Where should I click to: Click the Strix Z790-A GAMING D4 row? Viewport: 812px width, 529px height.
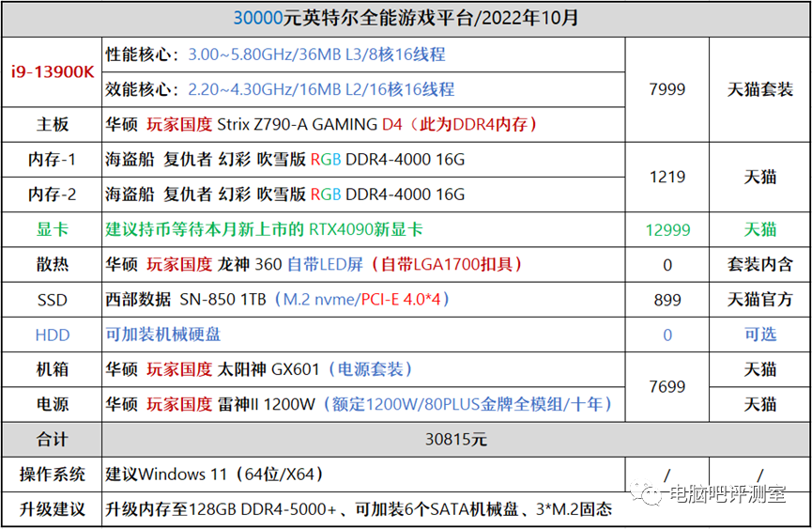[363, 125]
